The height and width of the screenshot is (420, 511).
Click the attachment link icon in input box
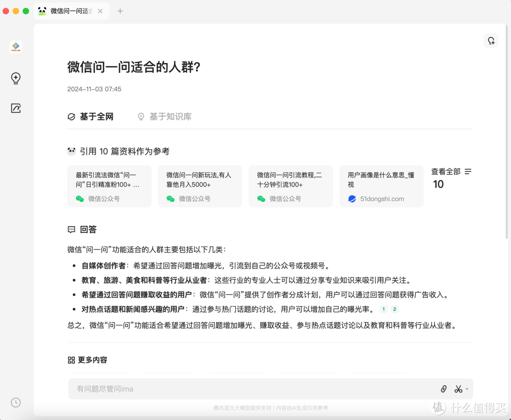pos(443,389)
